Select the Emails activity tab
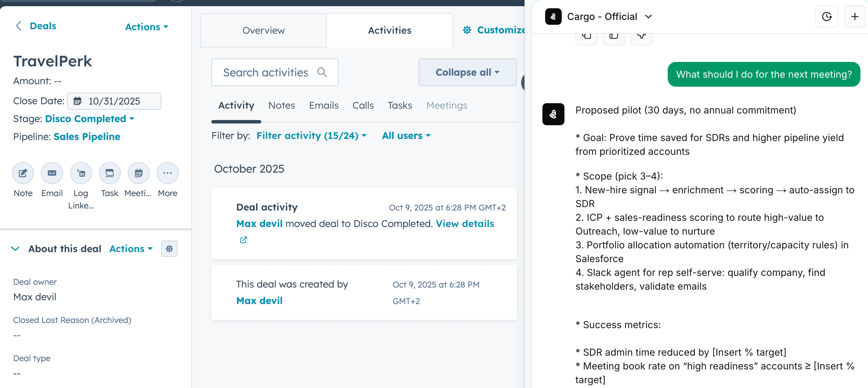868x388 pixels. [324, 105]
